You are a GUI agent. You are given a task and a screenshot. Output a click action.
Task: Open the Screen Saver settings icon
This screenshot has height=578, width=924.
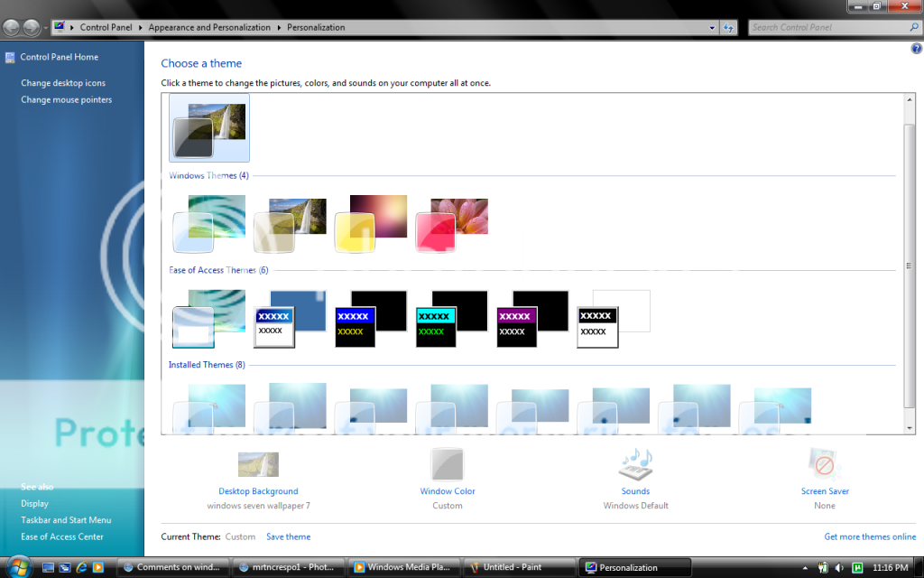pos(824,464)
